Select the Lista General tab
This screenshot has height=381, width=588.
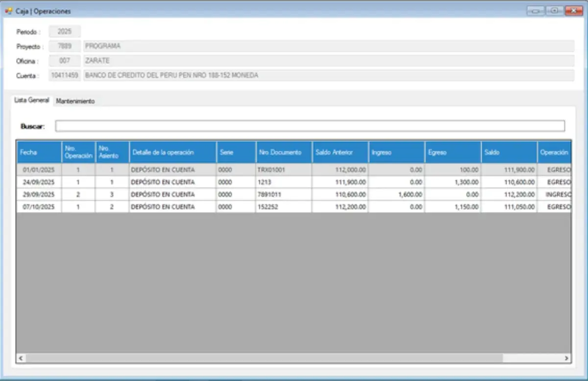point(32,100)
